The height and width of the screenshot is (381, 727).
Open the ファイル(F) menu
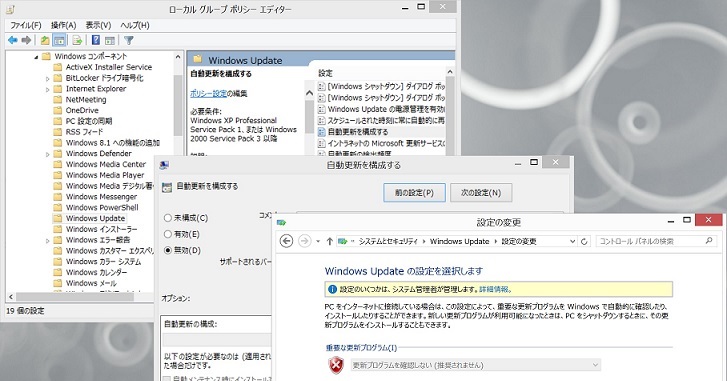(26, 25)
